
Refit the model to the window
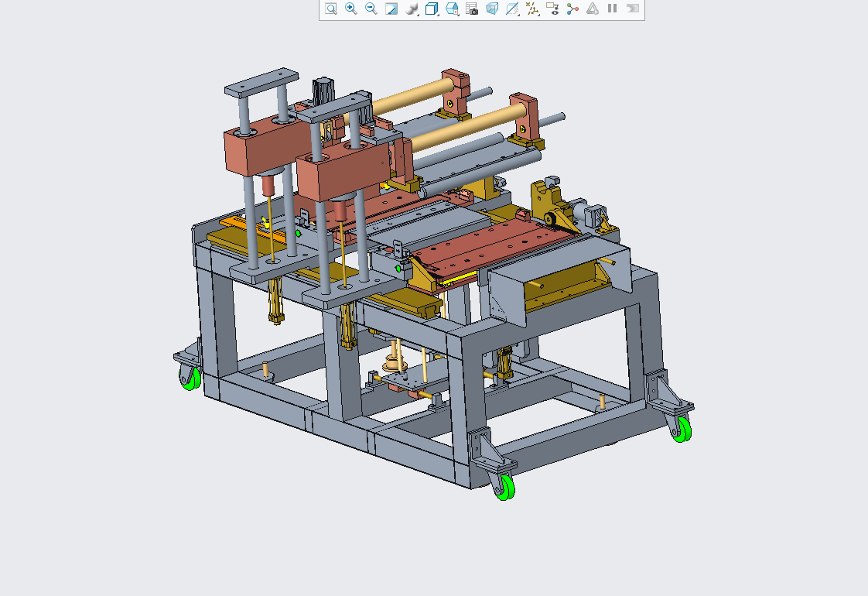[x=331, y=9]
